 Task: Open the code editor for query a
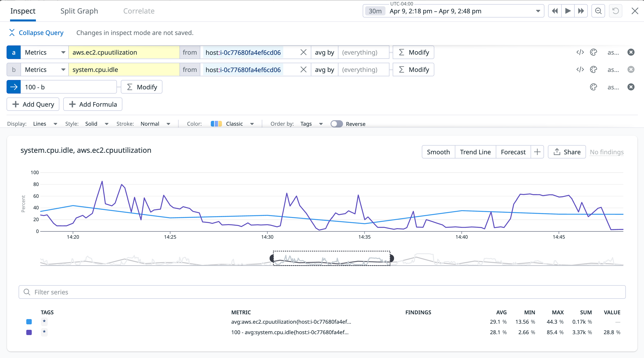pyautogui.click(x=580, y=52)
